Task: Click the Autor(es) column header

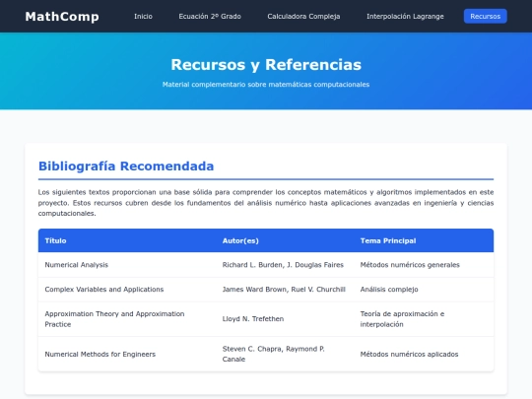Action: click(285, 240)
